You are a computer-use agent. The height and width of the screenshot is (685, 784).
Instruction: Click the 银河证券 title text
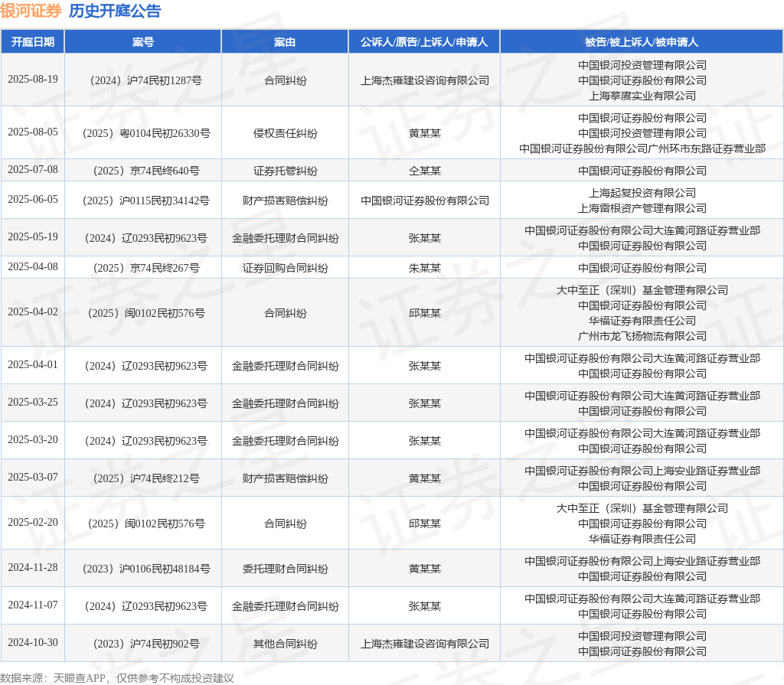click(31, 11)
